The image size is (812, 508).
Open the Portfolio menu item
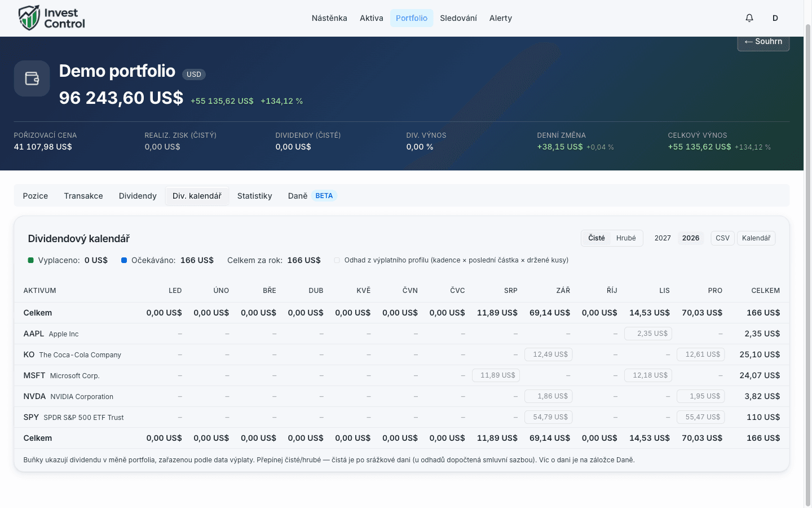click(x=412, y=18)
